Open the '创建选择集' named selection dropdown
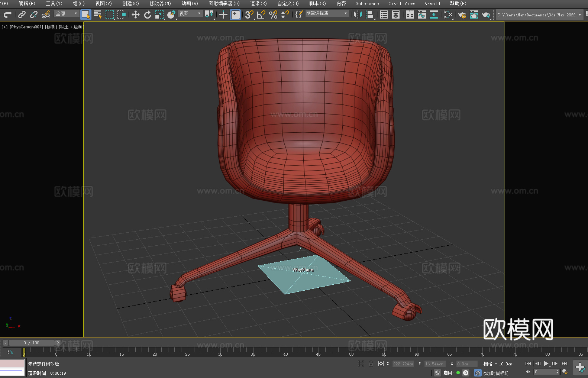The width and height of the screenshot is (588, 378). [327, 13]
